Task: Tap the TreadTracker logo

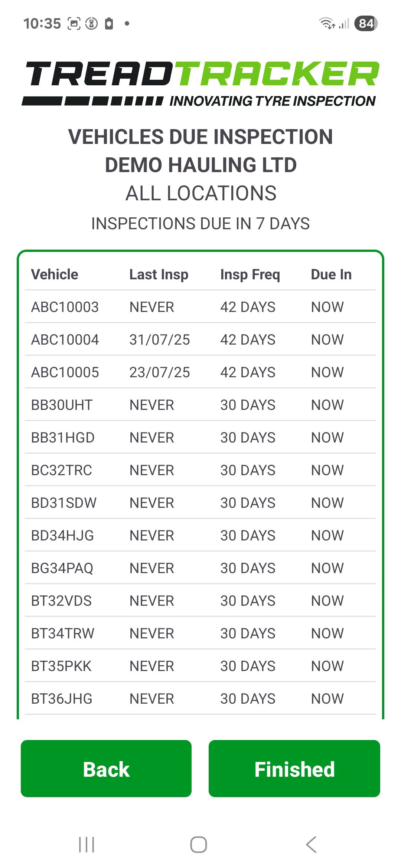Action: 200,84
